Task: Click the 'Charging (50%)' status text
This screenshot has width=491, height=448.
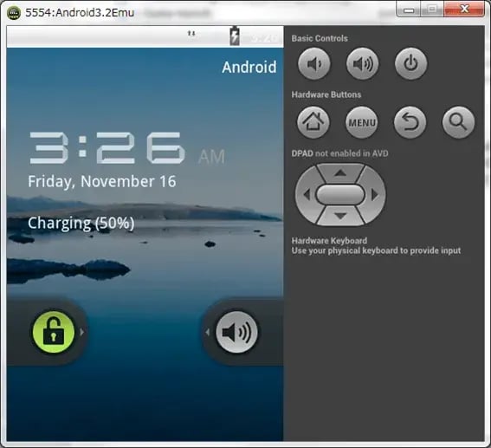Action: 81,224
